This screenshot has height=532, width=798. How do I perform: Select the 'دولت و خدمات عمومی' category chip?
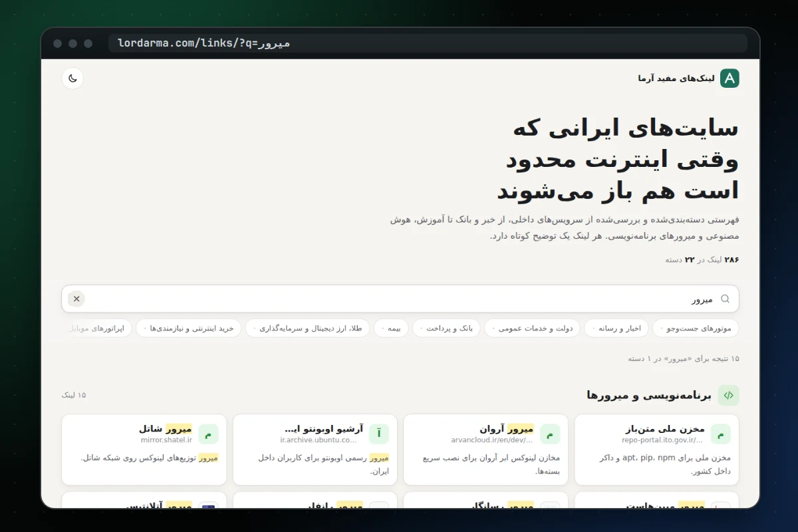coord(532,328)
